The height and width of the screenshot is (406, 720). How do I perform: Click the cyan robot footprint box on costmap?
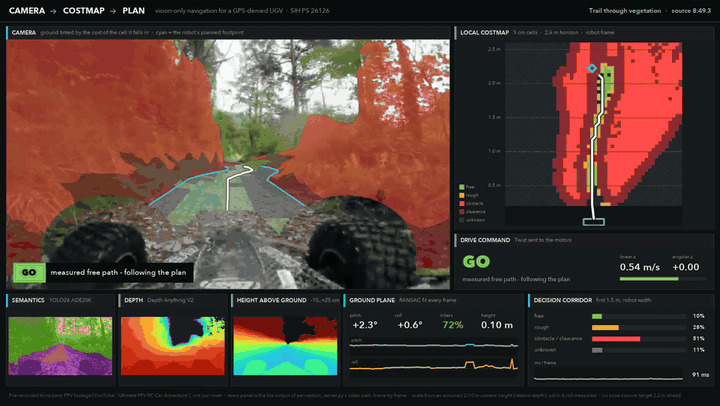click(x=594, y=222)
